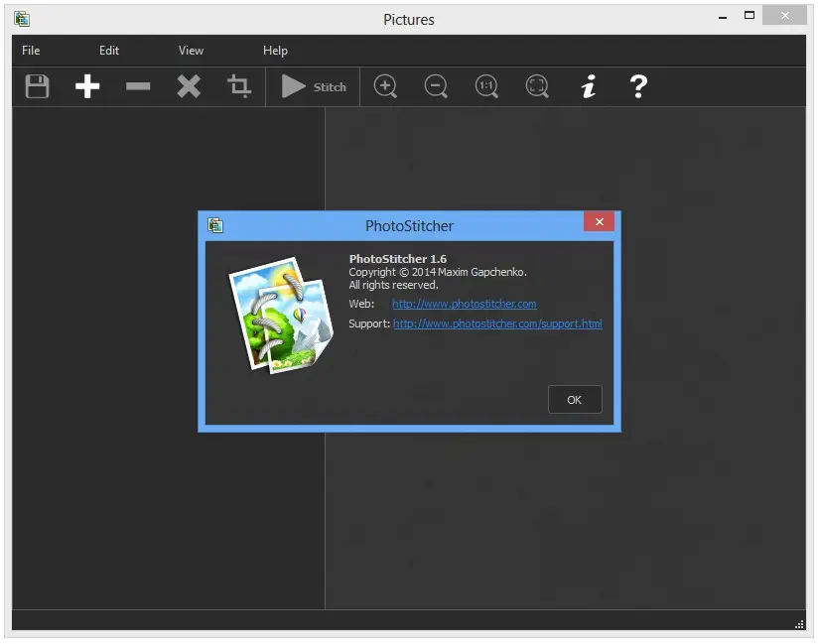
Task: Visit the photostitcher.com website link
Action: tap(464, 304)
